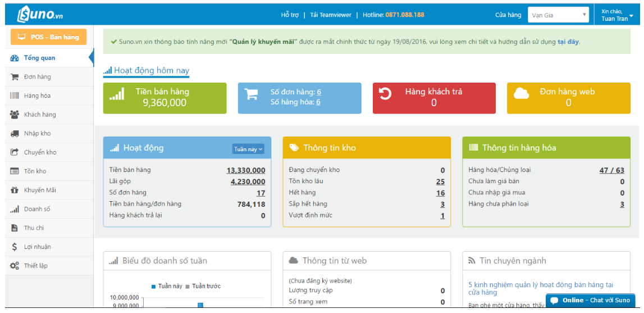
Task: Click the gears icon beside Thiết lập
Action: click(15, 266)
